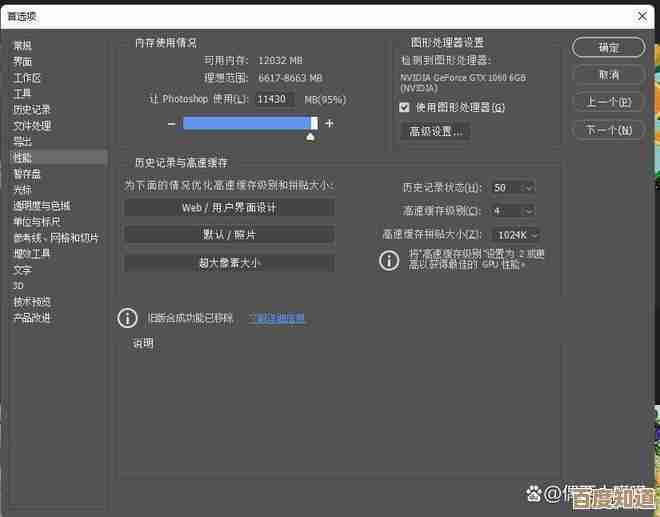Choose 超大像素大小 cache preset

click(229, 263)
